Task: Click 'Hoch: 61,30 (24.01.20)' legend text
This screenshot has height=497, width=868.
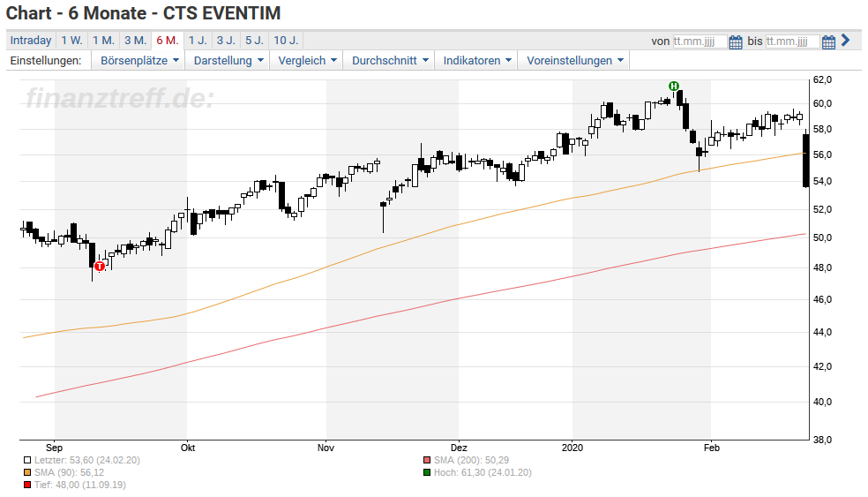Action: pos(483,472)
